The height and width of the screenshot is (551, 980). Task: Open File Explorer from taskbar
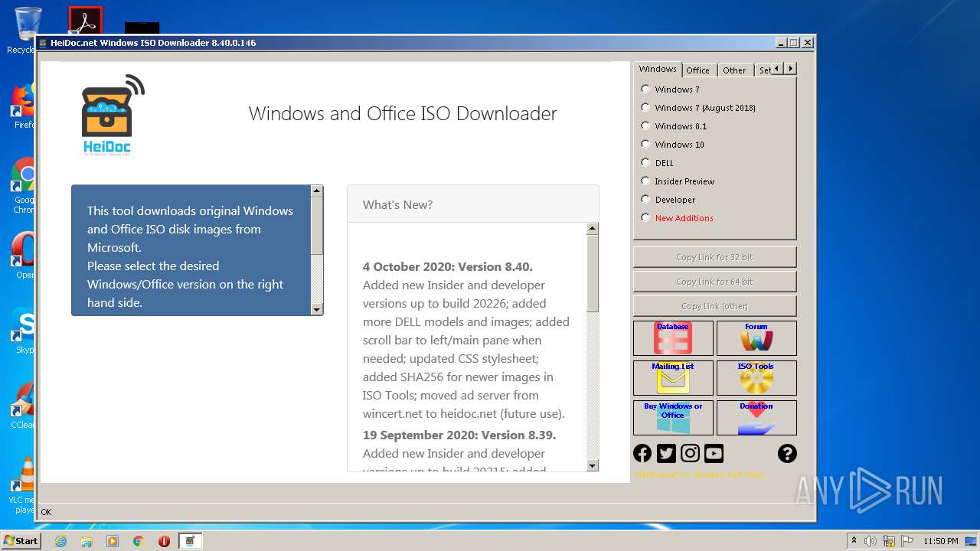[87, 541]
